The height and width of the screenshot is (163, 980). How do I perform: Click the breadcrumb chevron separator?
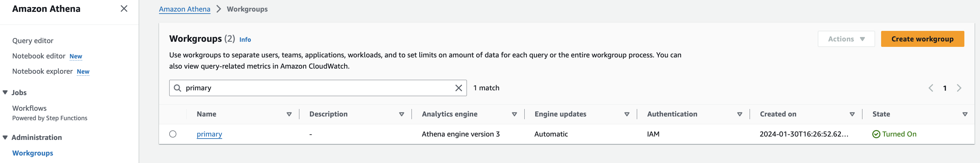[219, 9]
